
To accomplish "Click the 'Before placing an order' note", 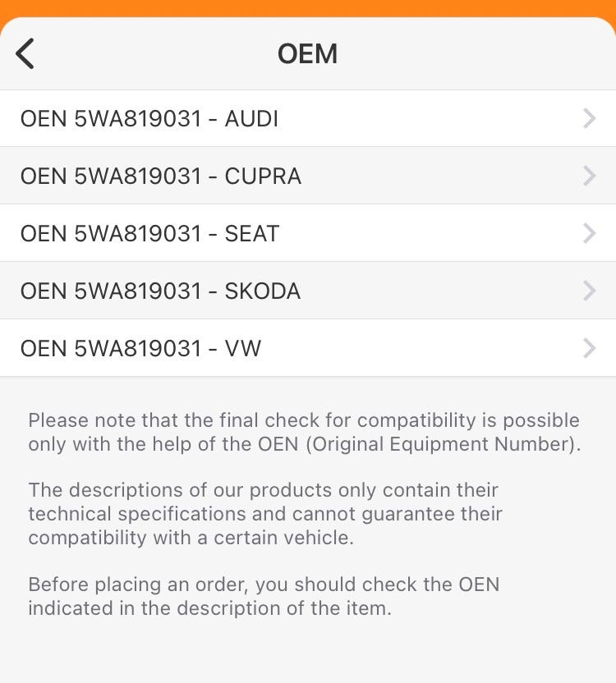I will pyautogui.click(x=263, y=597).
